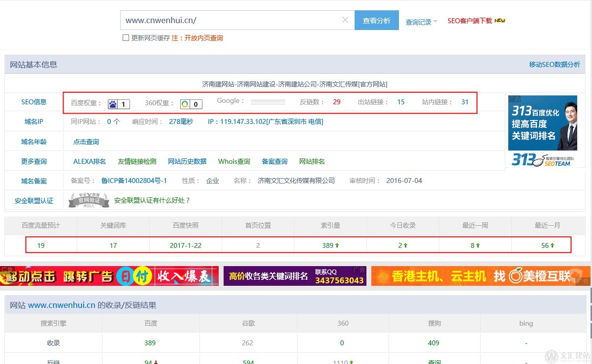Open the 友情链接检测 link

tap(137, 161)
